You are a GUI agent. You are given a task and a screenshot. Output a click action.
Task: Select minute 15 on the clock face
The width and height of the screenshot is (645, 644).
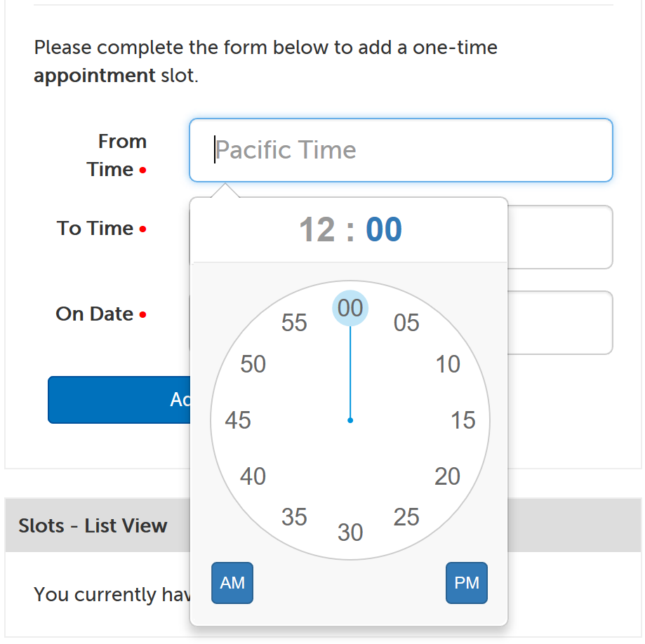coord(463,420)
